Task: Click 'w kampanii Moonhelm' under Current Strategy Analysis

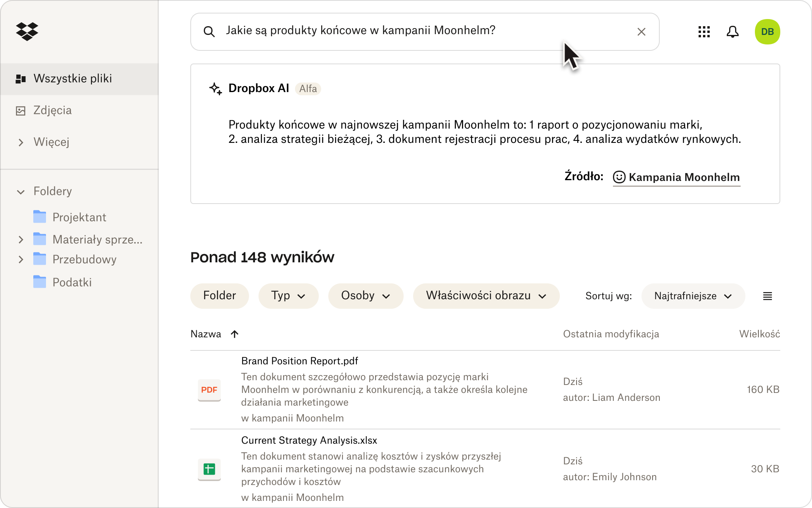Action: tap(292, 498)
